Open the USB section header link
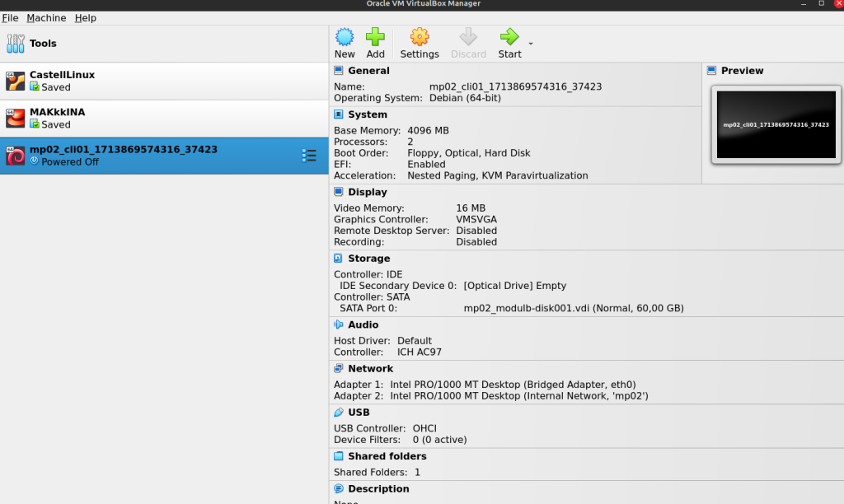This screenshot has width=844, height=504. click(359, 413)
